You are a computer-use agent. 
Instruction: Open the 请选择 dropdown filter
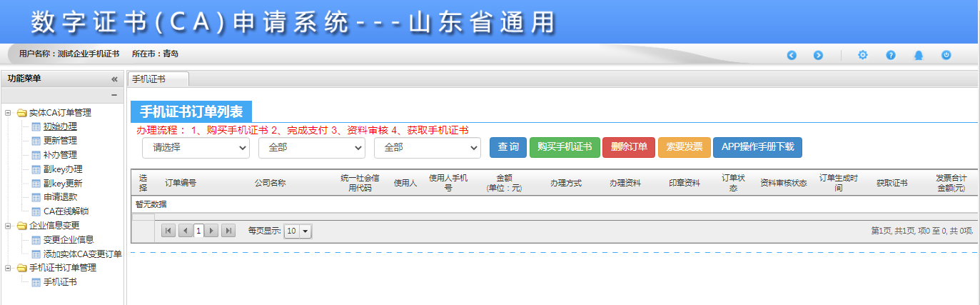(x=196, y=147)
